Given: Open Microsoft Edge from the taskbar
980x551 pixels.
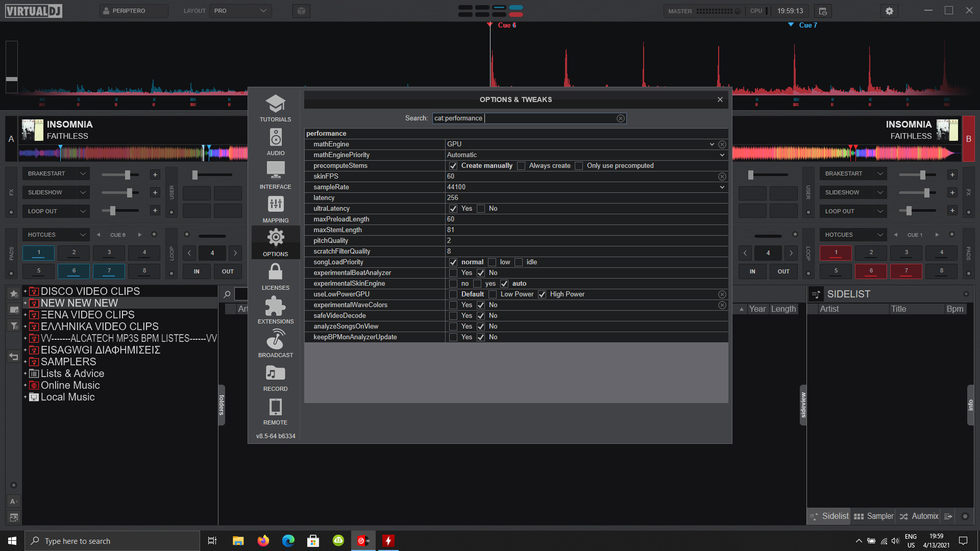Looking at the screenshot, I should (288, 541).
